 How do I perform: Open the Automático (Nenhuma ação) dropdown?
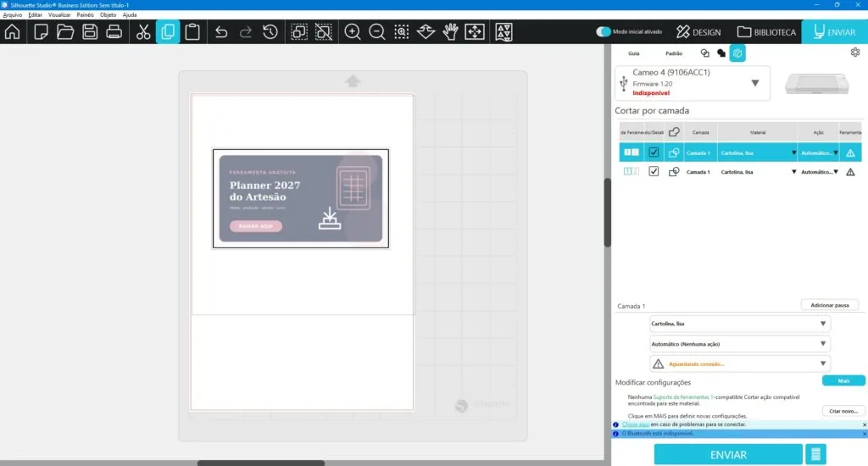(739, 344)
